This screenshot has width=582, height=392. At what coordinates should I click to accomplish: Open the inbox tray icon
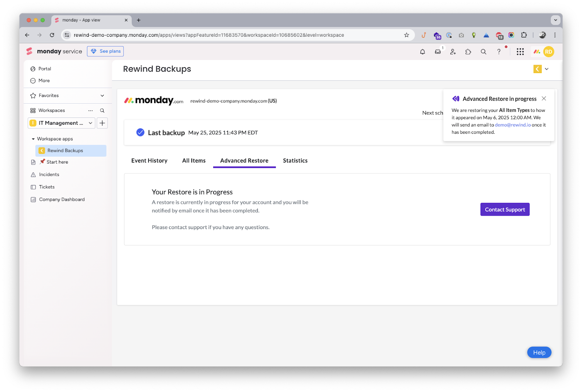438,52
